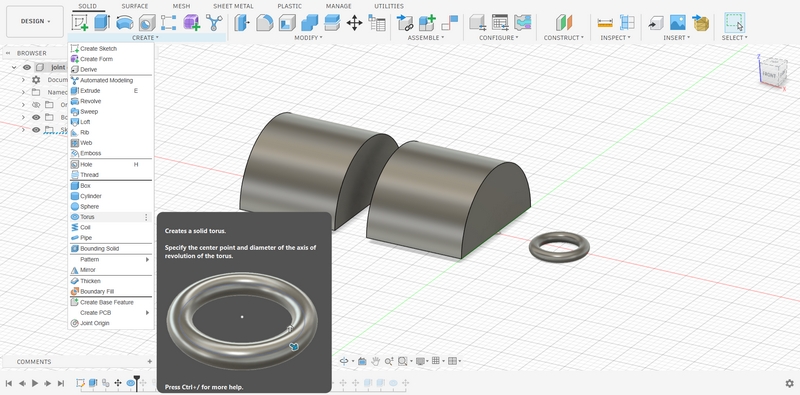Click the Configure Model icon
800x395 pixels.
click(x=478, y=22)
